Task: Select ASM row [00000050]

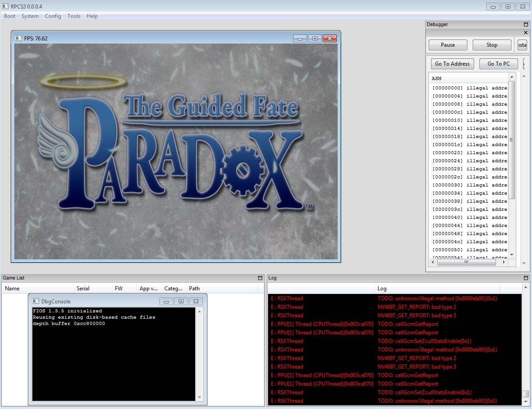Action: (x=470, y=250)
